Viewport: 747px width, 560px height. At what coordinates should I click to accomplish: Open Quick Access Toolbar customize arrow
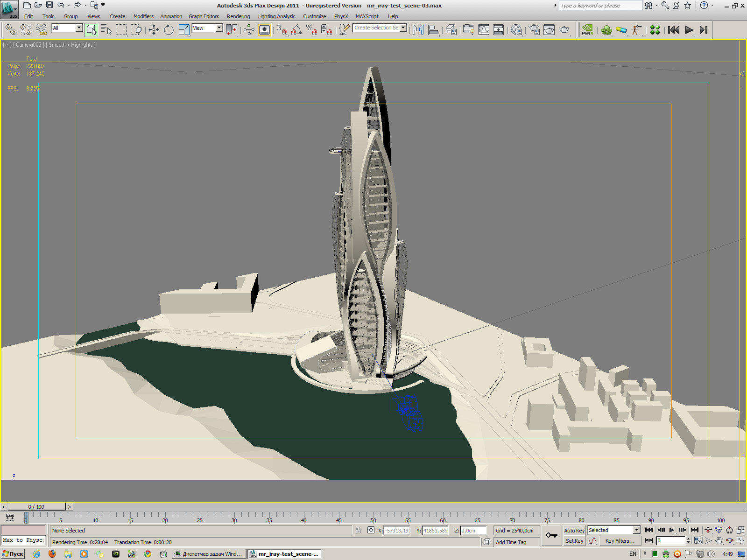pos(103,5)
